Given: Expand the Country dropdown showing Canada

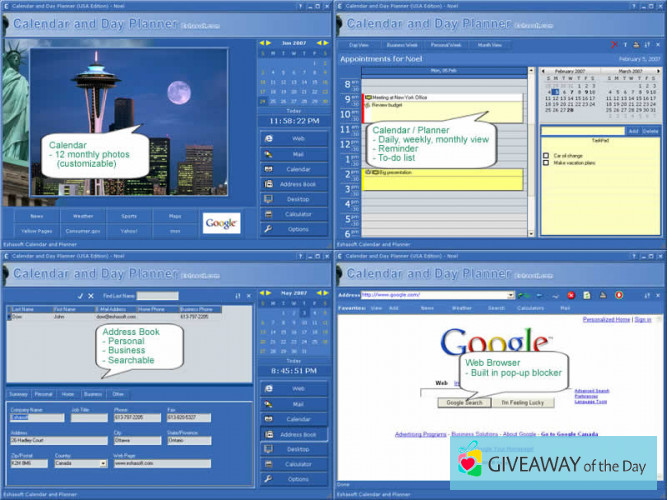Looking at the screenshot, I should (103, 463).
